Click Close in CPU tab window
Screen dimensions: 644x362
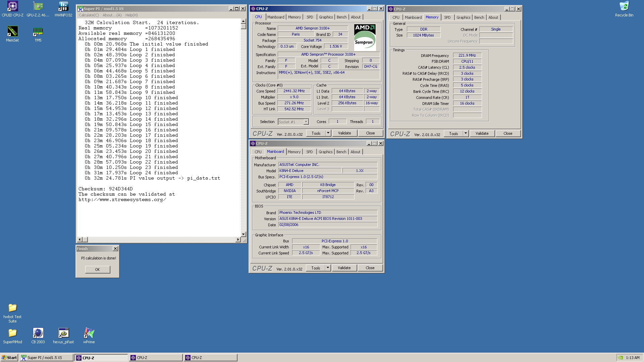[x=370, y=133]
